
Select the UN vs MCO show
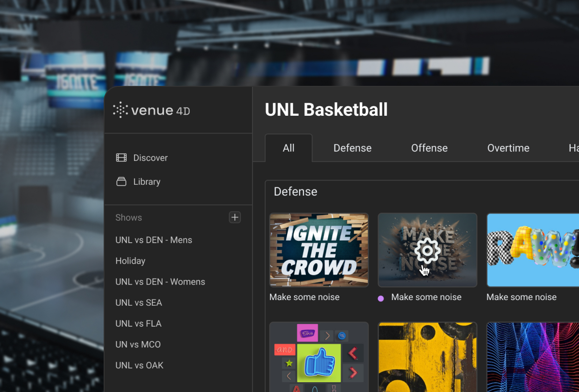point(138,344)
